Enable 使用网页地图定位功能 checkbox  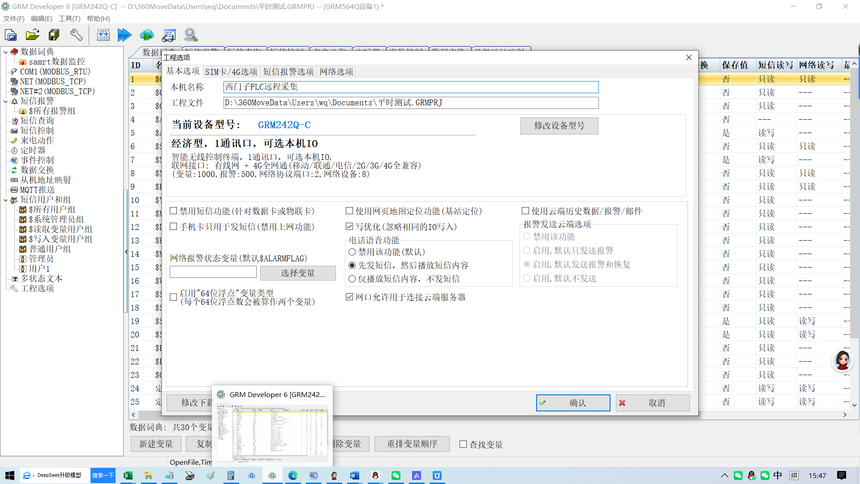pos(349,211)
